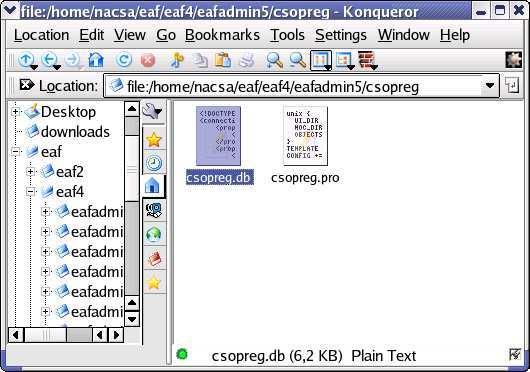530x372 pixels.
Task: Open the green globe sidebar tab
Action: pyautogui.click(x=154, y=233)
